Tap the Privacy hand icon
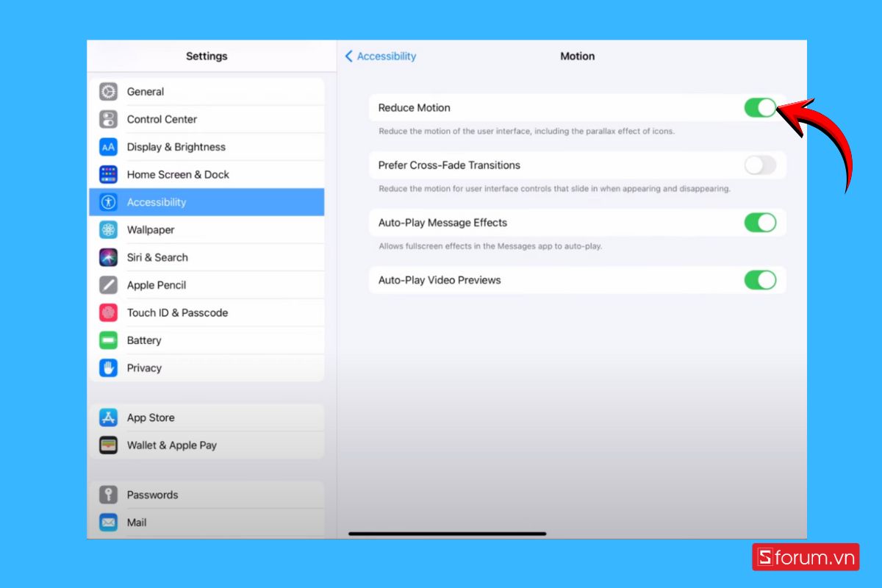 109,367
